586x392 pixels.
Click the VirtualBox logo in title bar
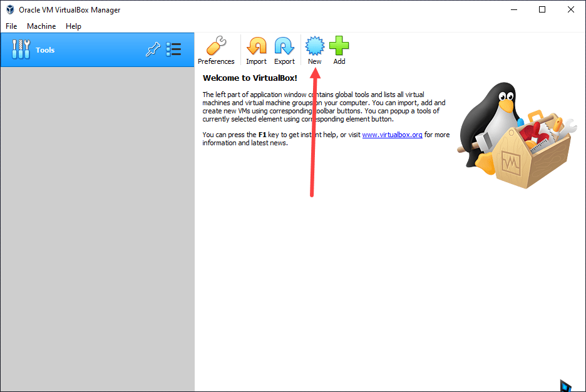pos(9,9)
